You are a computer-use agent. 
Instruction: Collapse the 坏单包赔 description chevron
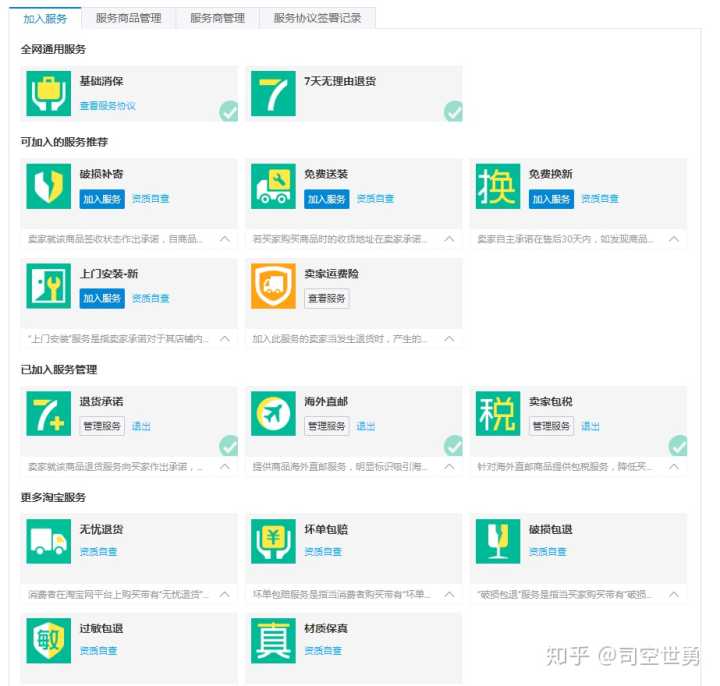pos(449,594)
